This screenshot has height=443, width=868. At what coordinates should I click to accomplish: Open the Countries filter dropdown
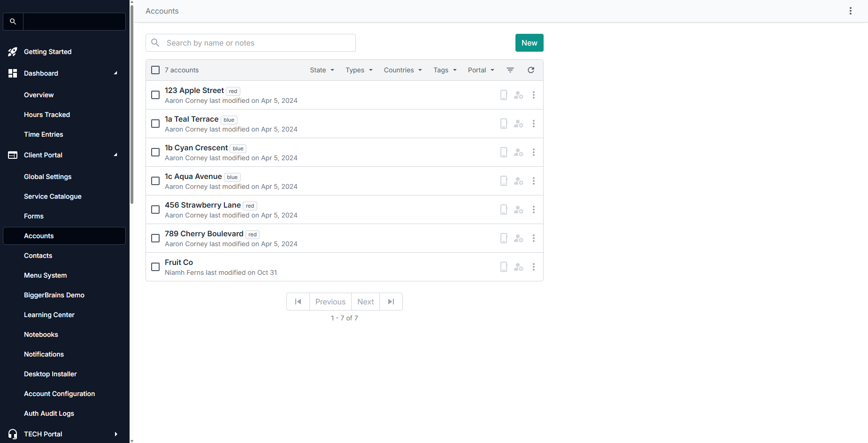click(x=403, y=70)
